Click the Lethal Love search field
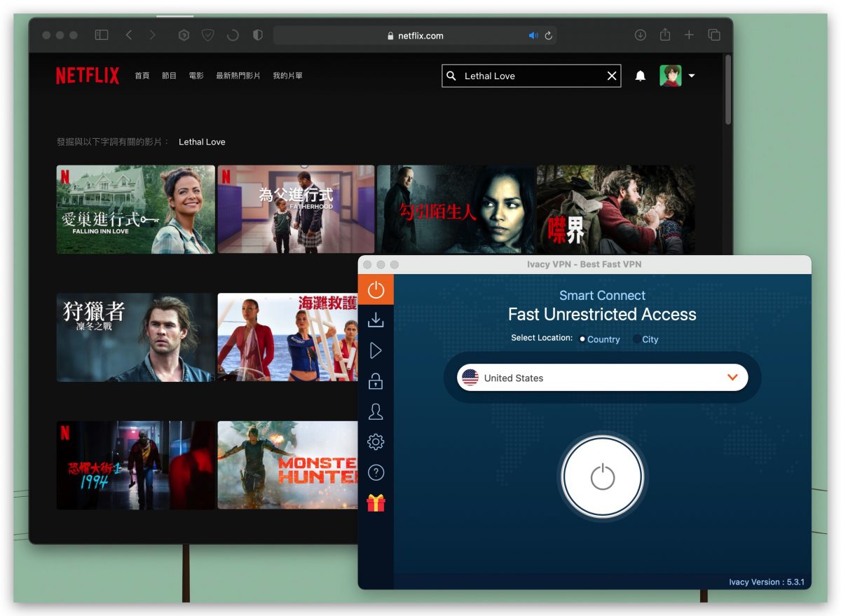Screen dimensions: 841x616 point(531,76)
